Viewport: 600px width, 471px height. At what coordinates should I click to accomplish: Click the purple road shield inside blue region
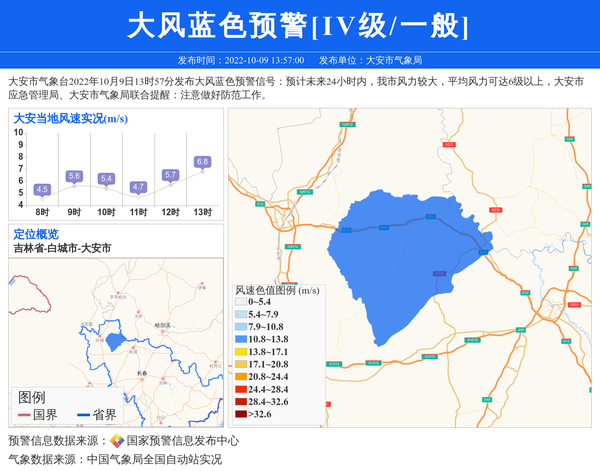pyautogui.click(x=439, y=274)
